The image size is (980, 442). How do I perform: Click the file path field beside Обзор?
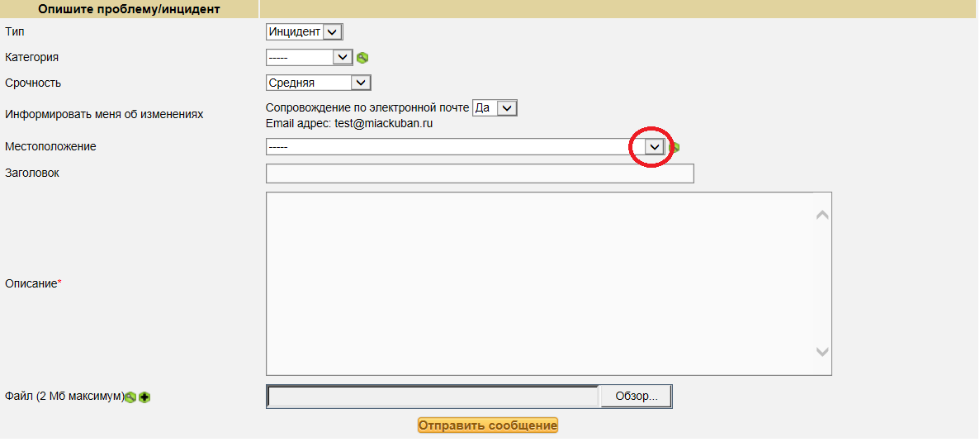[x=433, y=397]
